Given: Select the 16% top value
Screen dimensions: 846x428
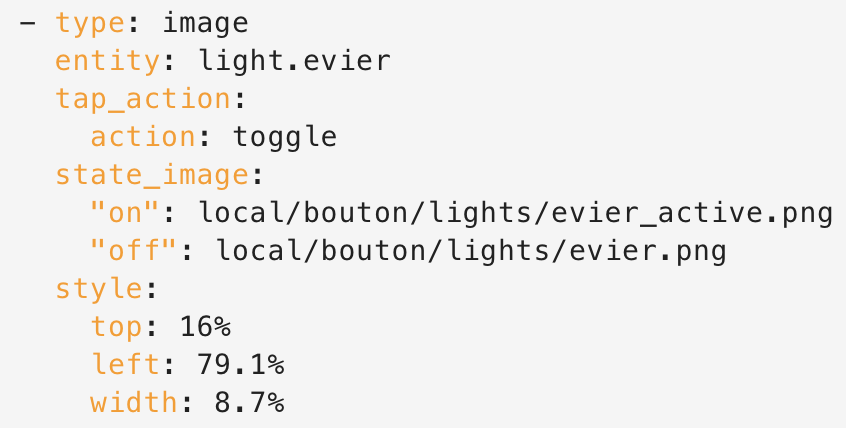Looking at the screenshot, I should pyautogui.click(x=205, y=327).
